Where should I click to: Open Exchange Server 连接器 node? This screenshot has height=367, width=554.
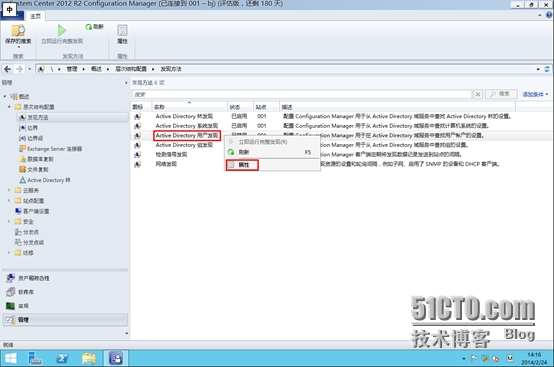tap(51, 149)
